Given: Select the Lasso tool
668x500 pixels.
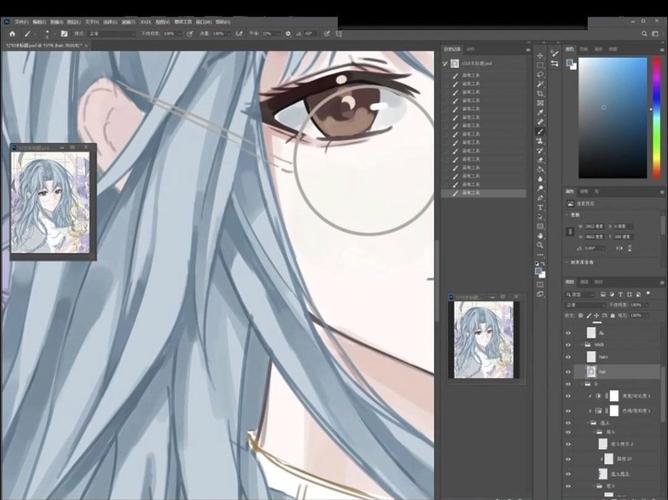Looking at the screenshot, I should point(540,75).
